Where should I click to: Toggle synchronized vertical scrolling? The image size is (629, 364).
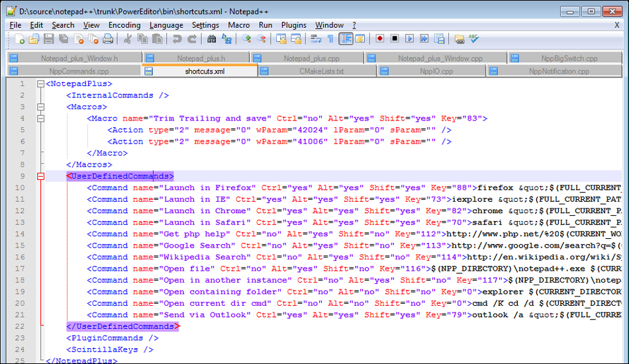coord(281,39)
